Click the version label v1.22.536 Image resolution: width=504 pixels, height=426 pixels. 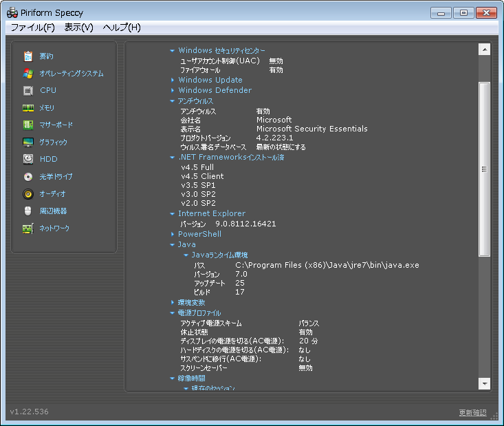point(30,412)
